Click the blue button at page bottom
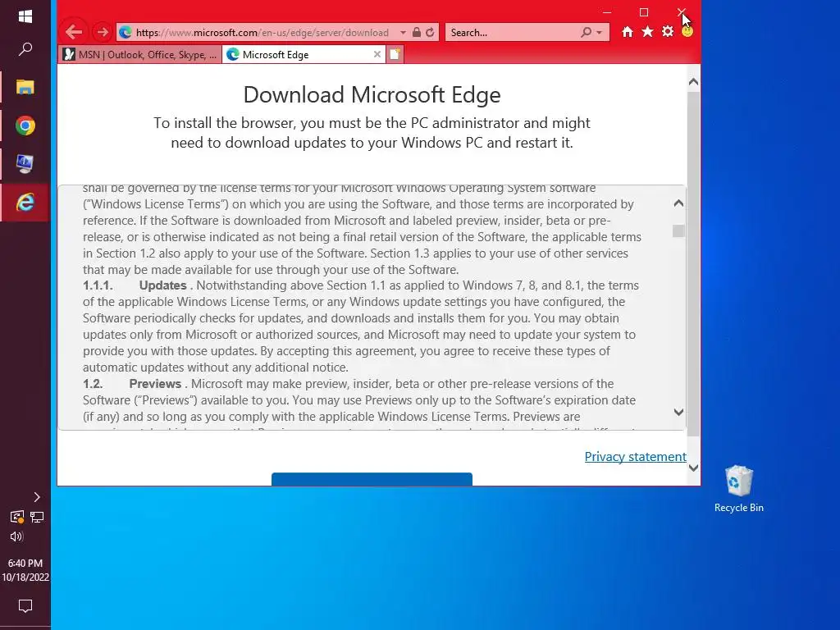Screen dimensions: 840x630 [x=372, y=479]
